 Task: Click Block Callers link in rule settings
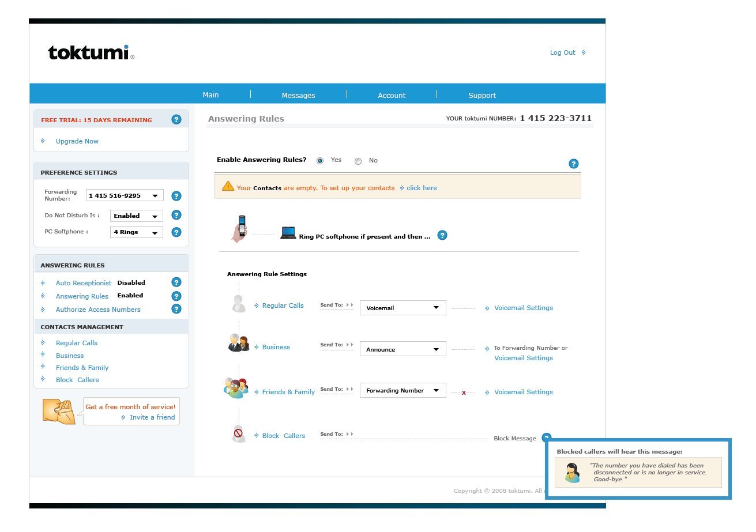coord(284,436)
